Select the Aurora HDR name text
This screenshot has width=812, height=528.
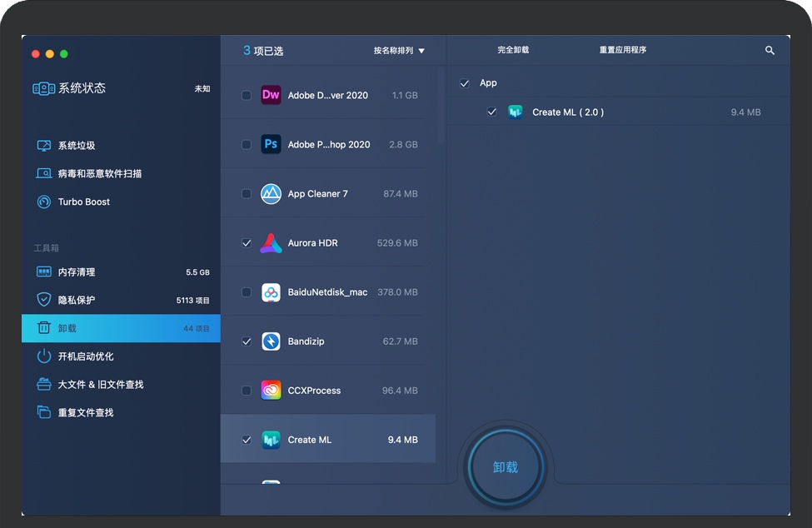(x=313, y=243)
